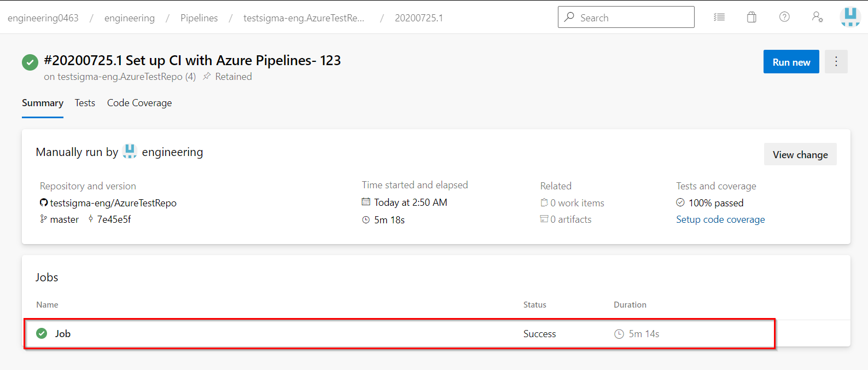
Task: Open the profile avatar in top-right corner
Action: click(850, 17)
